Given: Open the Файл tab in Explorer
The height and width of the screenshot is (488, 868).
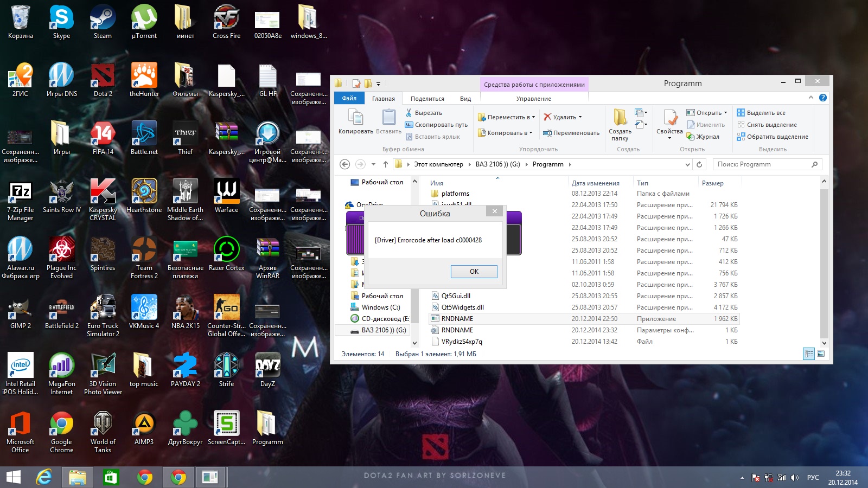Looking at the screenshot, I should (x=349, y=98).
